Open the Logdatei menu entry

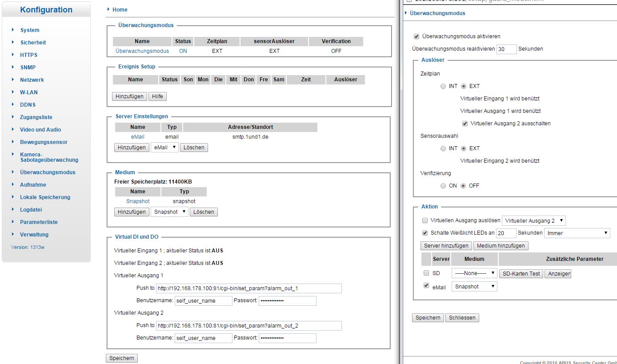click(31, 210)
